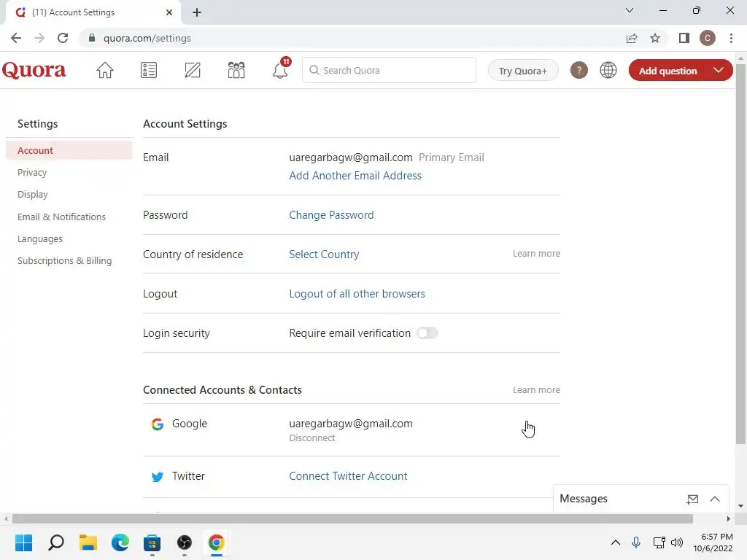Bookmark page with star icon
747x560 pixels.
tap(655, 38)
